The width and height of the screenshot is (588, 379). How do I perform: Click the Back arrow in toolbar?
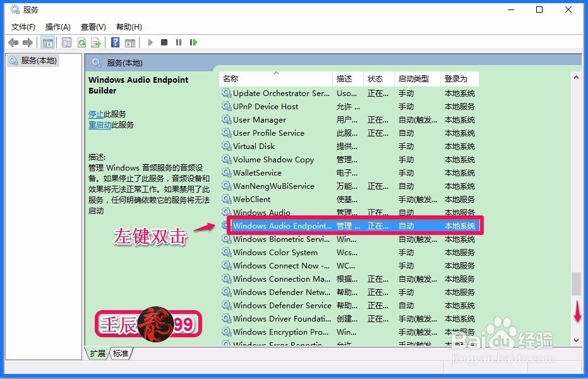(x=13, y=42)
